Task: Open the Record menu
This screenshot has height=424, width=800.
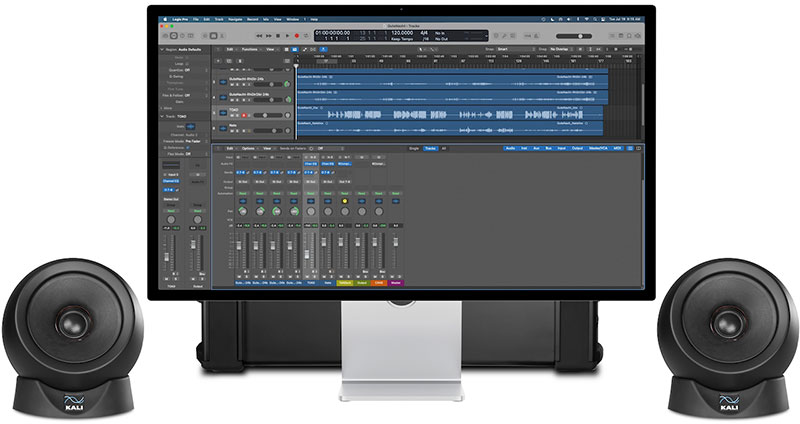Action: click(x=253, y=19)
